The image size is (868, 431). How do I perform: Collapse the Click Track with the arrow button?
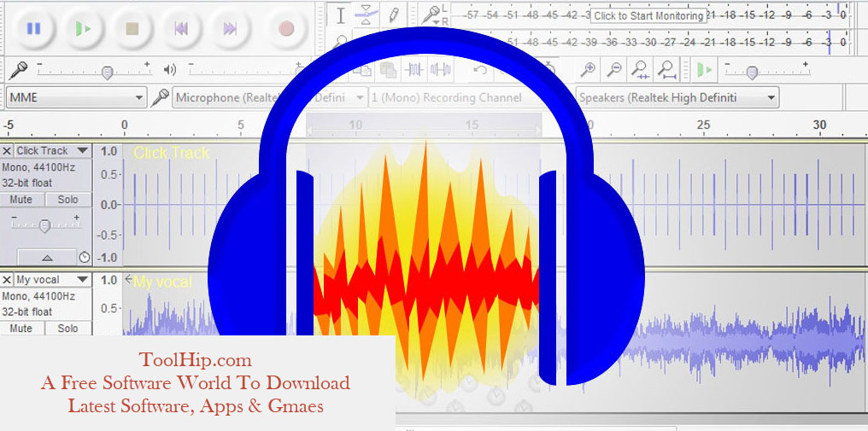coord(47,257)
